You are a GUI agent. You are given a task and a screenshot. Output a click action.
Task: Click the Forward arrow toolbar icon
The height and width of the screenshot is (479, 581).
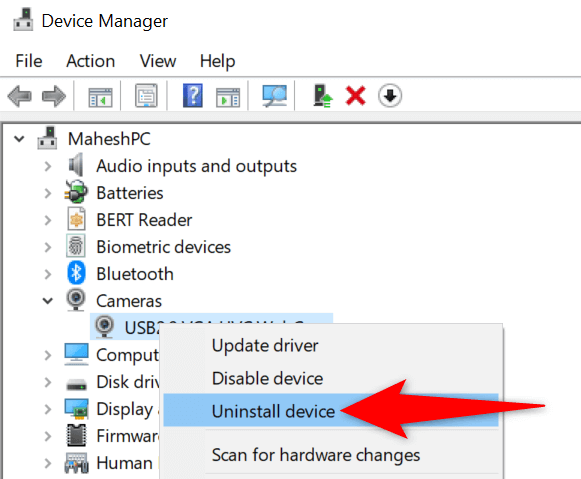tap(54, 96)
